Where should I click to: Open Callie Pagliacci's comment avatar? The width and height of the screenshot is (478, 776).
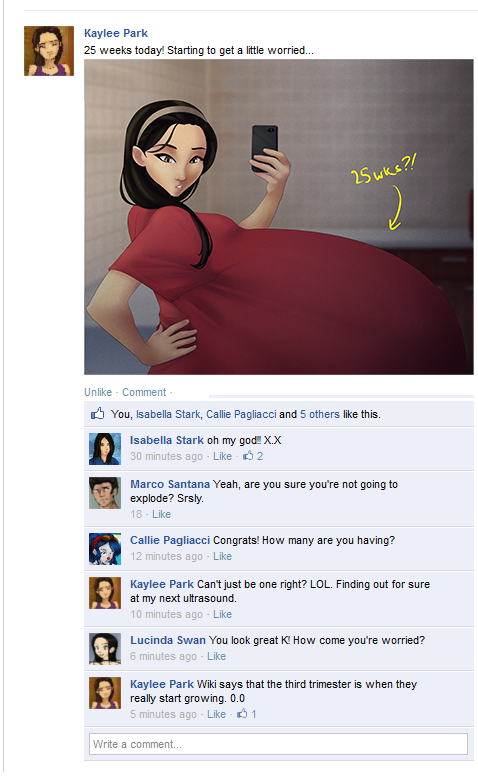point(105,549)
